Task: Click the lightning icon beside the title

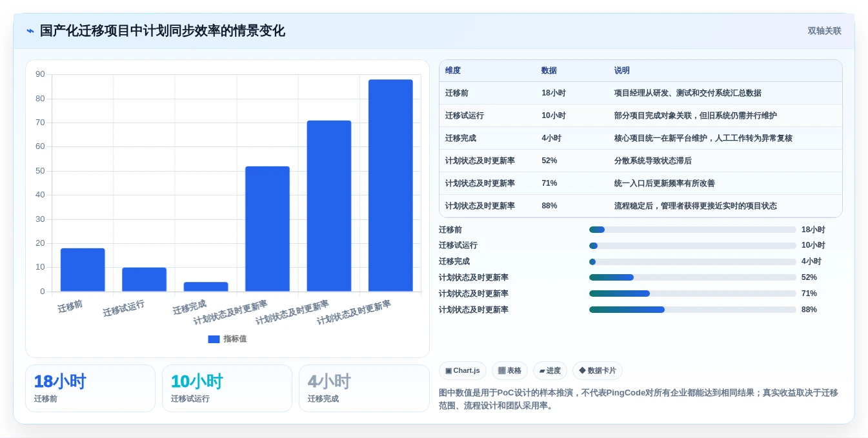Action: point(30,31)
